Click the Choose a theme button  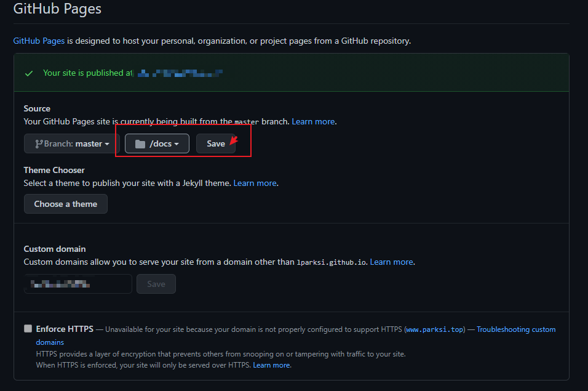pos(66,204)
